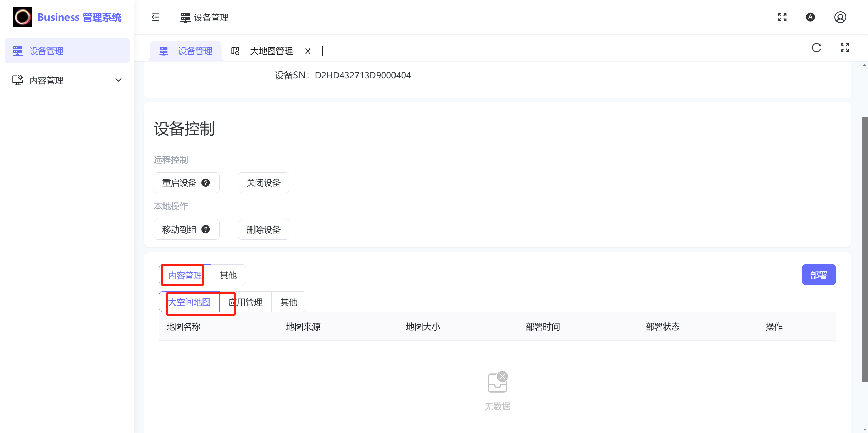Click the vertical page scrollbar

(x=864, y=249)
